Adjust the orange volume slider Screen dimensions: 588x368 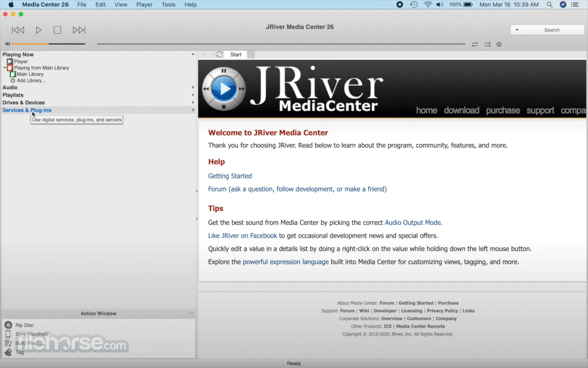[48, 44]
